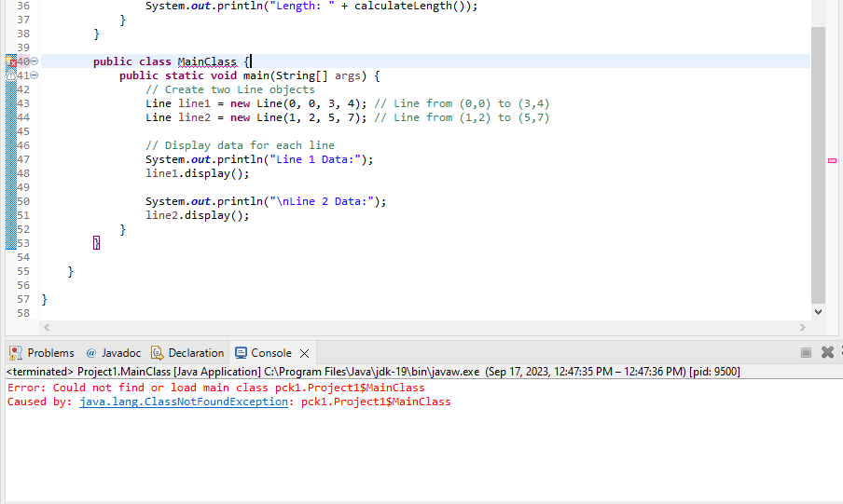Viewport: 843px width, 504px height.
Task: Open the Problems tab
Action: 42,353
